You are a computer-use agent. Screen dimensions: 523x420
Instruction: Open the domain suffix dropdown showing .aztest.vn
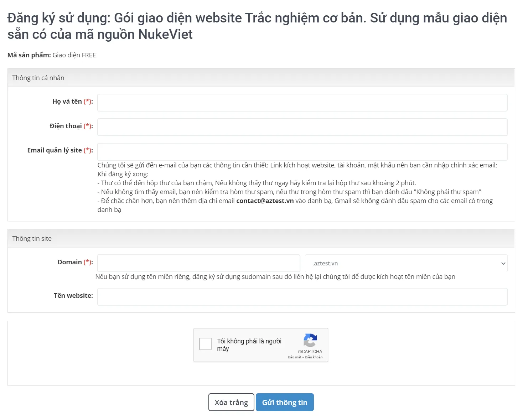coord(406,263)
